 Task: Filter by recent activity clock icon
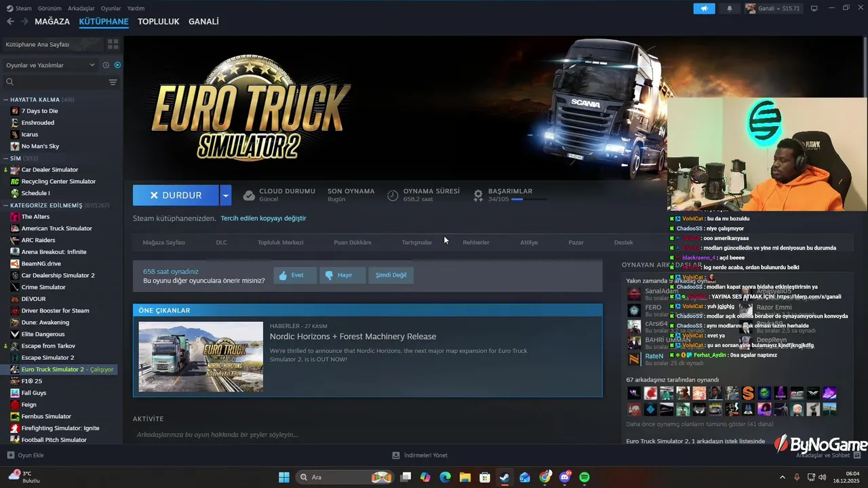point(106,65)
